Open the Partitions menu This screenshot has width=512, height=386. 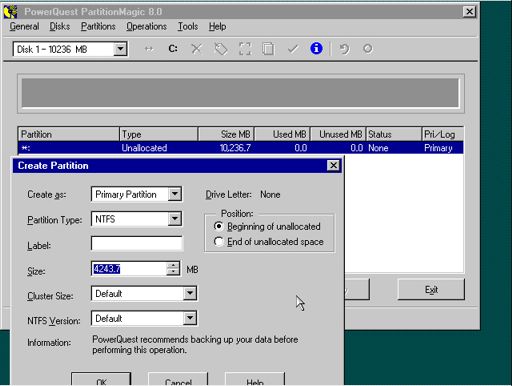(x=98, y=26)
